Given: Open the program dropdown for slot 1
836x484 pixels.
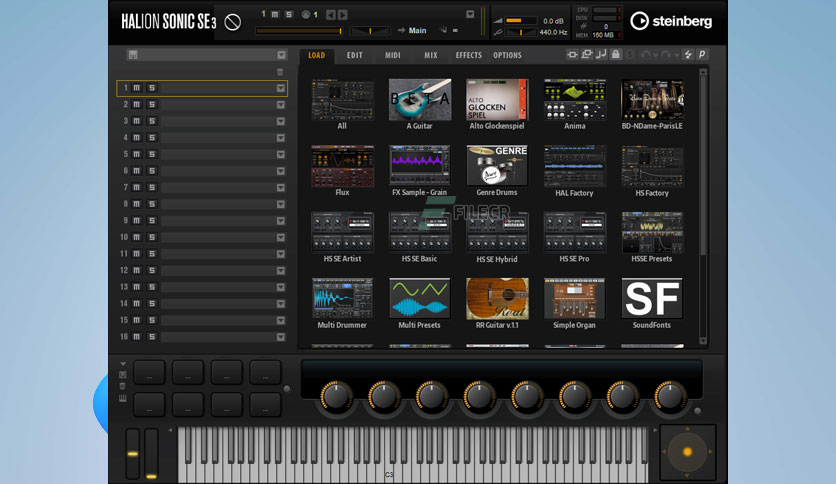Looking at the screenshot, I should pos(280,88).
